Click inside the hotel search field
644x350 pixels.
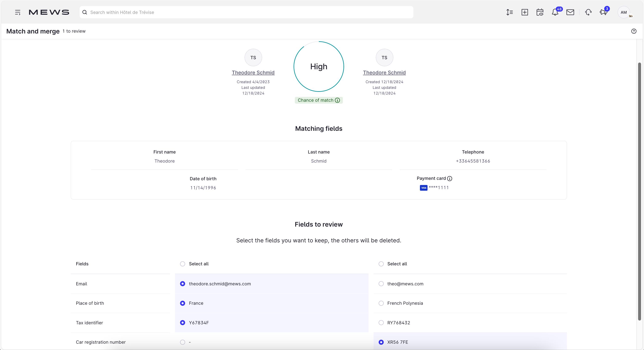[175, 12]
